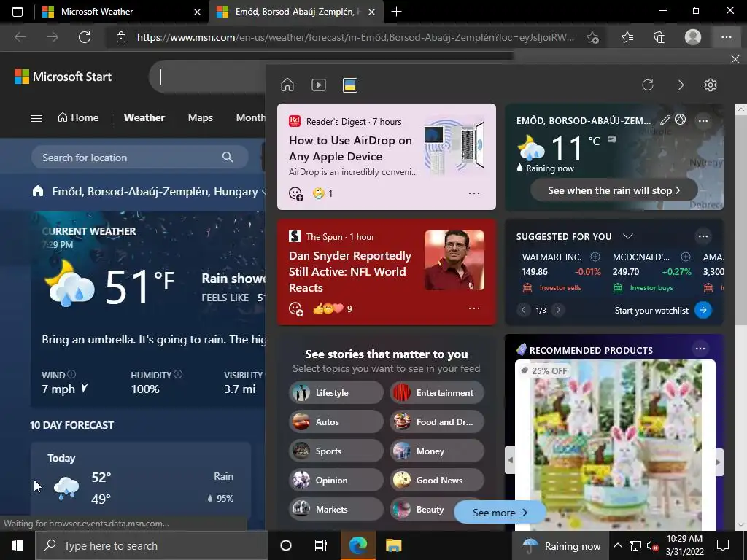Open Task View on taskbar
The width and height of the screenshot is (747, 560).
[x=321, y=545]
